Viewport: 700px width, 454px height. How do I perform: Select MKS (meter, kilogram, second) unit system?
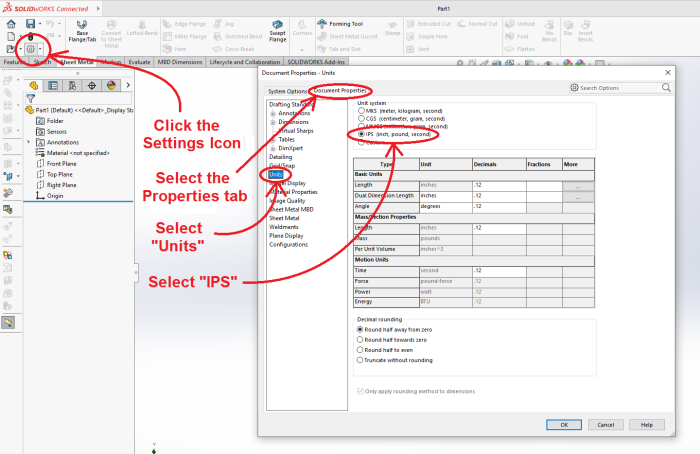[x=361, y=112]
